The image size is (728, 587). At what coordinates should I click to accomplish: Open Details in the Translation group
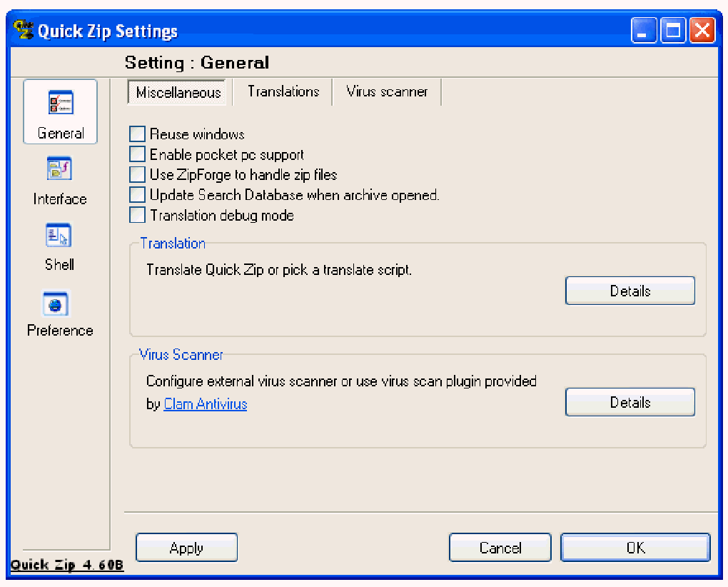point(630,291)
